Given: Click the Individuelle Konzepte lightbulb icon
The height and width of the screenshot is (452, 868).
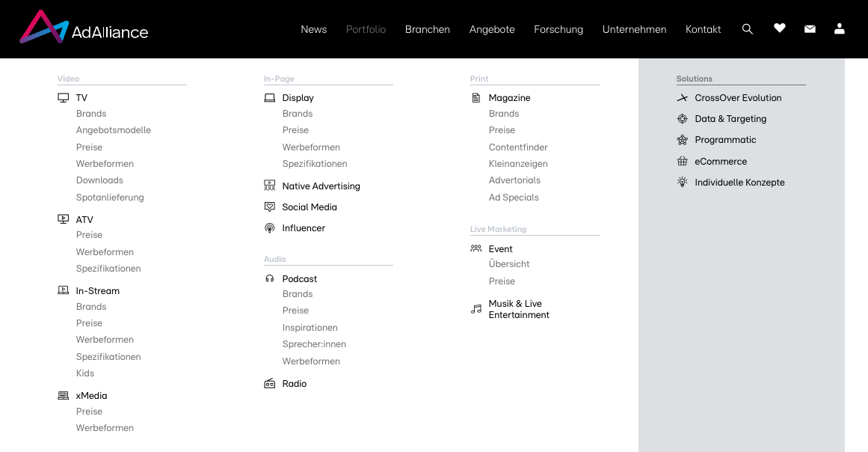Looking at the screenshot, I should pyautogui.click(x=682, y=182).
